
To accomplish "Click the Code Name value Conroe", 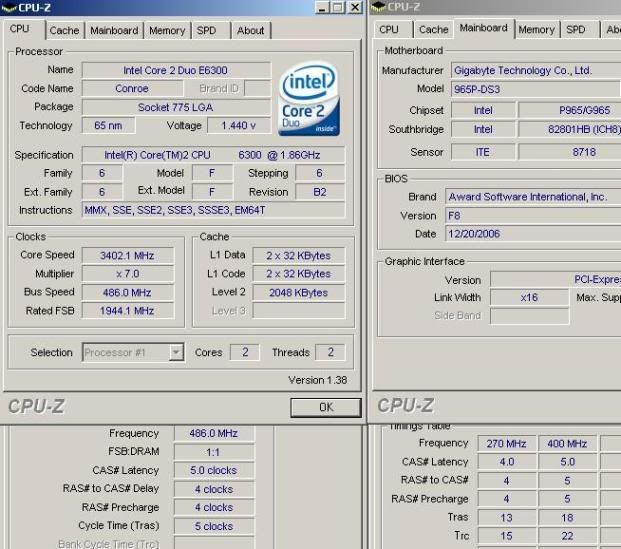I will [132, 88].
